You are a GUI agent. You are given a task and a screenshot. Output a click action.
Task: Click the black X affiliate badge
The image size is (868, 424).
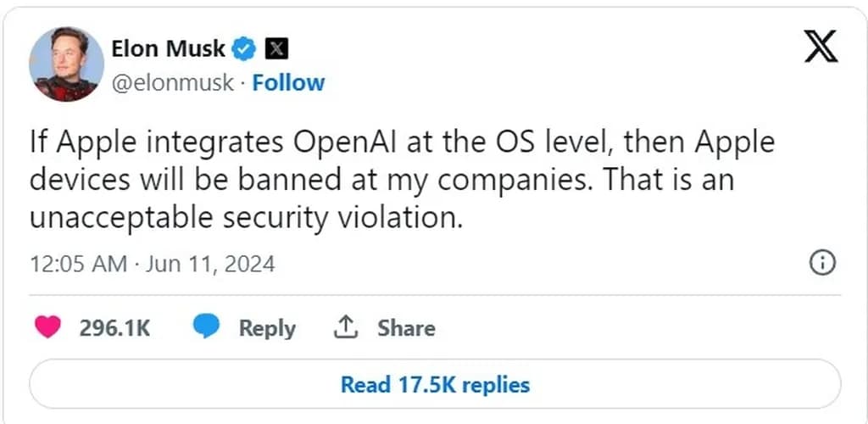point(276,49)
